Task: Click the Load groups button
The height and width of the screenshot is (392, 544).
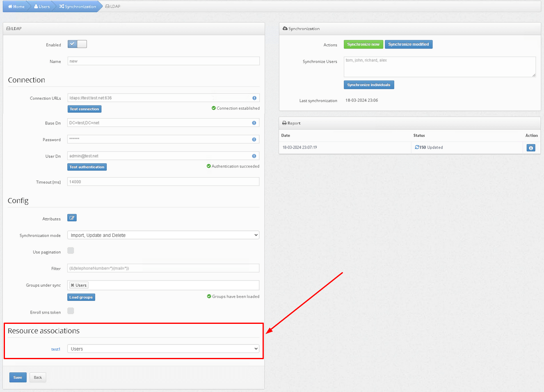Action: click(81, 297)
